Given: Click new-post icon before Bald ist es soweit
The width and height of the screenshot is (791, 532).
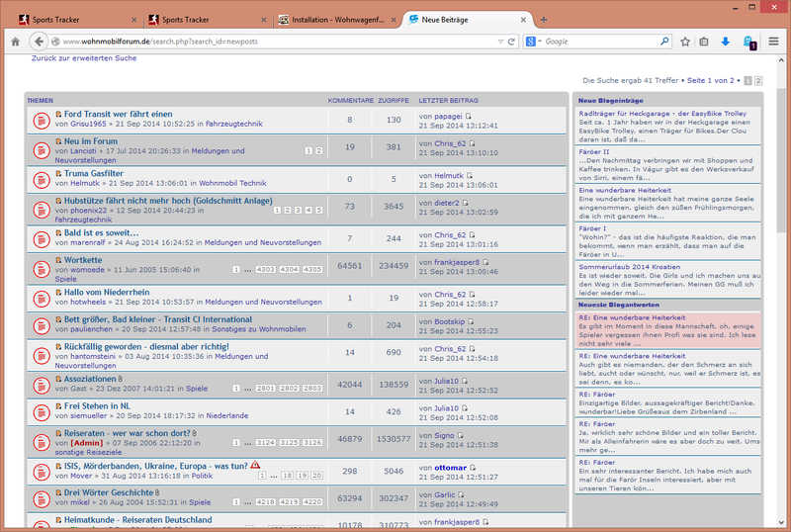Looking at the screenshot, I should (x=58, y=233).
